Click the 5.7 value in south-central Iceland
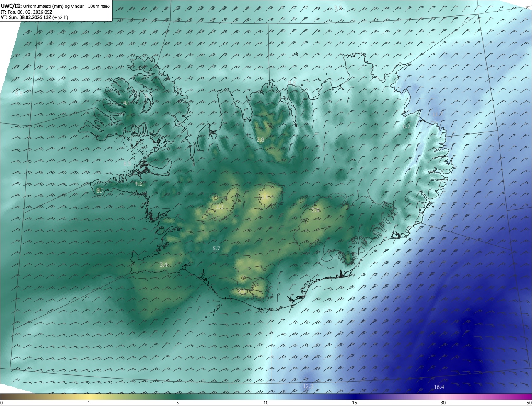The width and height of the screenshot is (532, 406). 217,248
